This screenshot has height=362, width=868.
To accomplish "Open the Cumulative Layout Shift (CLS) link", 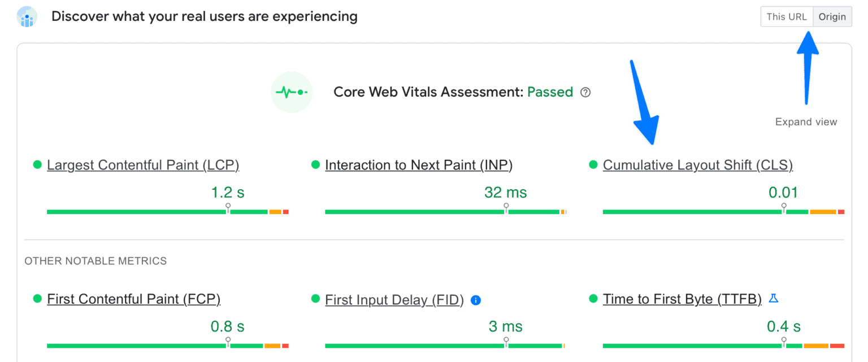I will 697,165.
